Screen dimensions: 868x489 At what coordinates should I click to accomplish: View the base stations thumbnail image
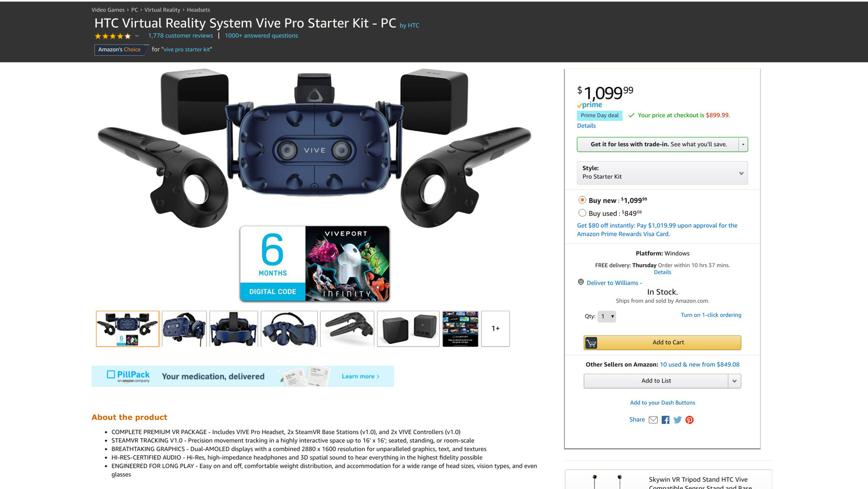point(408,329)
